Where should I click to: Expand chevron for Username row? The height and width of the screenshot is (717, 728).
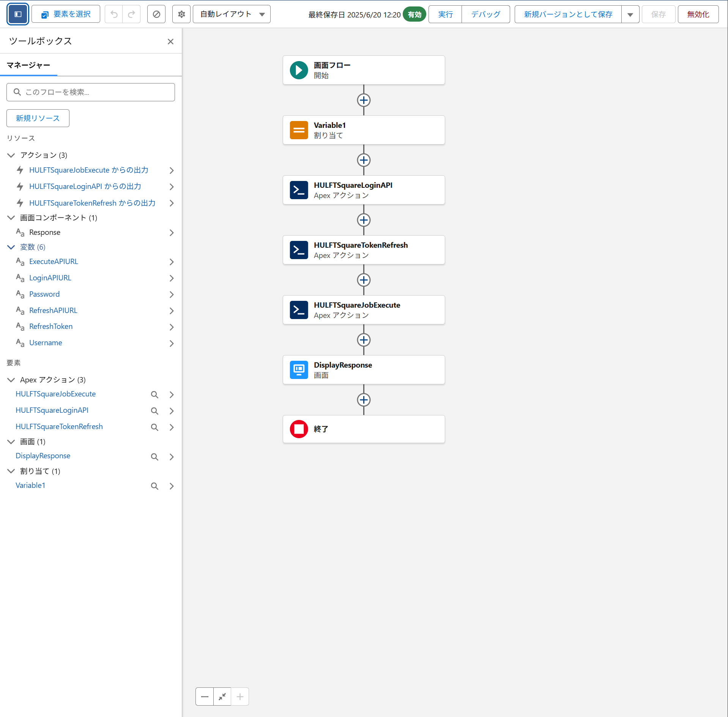[172, 343]
